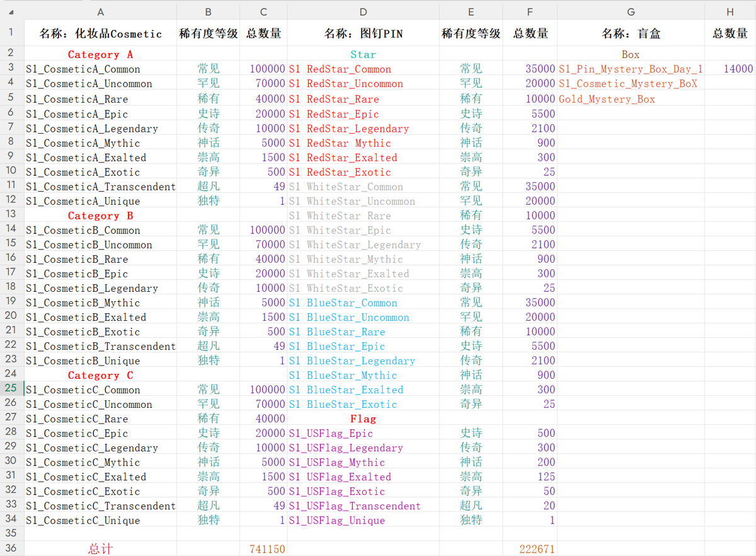This screenshot has height=556, width=756.
Task: Click '总数量' header in column H
Action: (730, 34)
